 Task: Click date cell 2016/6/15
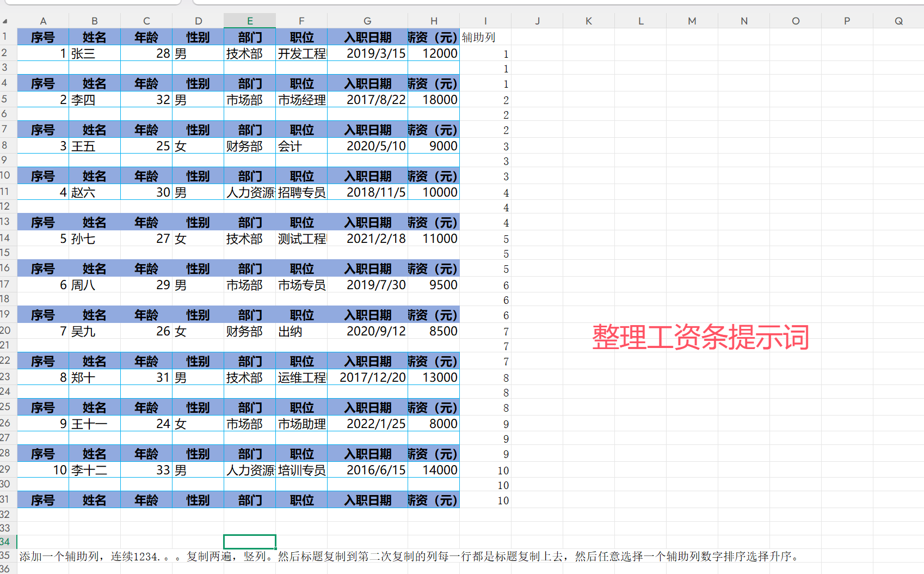pyautogui.click(x=367, y=470)
